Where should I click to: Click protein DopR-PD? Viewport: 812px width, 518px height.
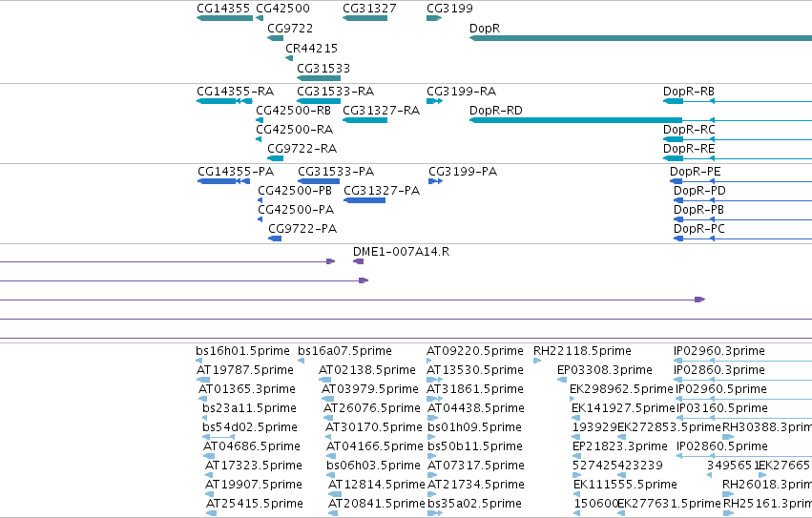click(742, 200)
